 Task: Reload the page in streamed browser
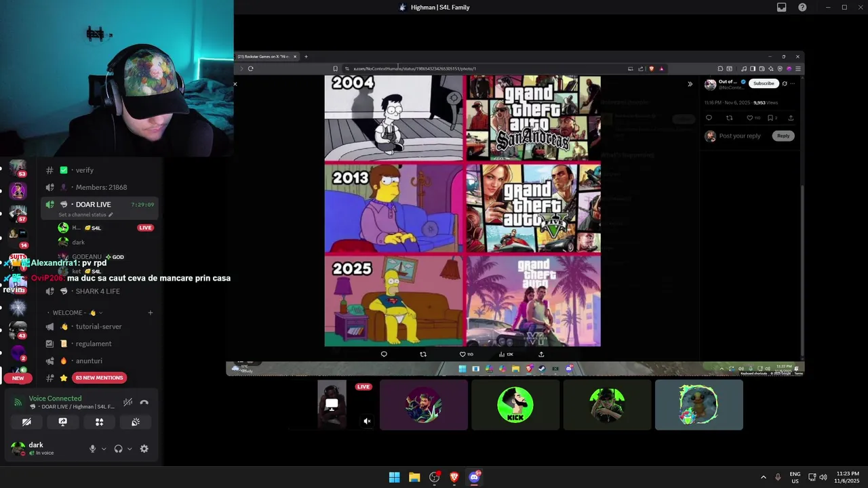(251, 68)
